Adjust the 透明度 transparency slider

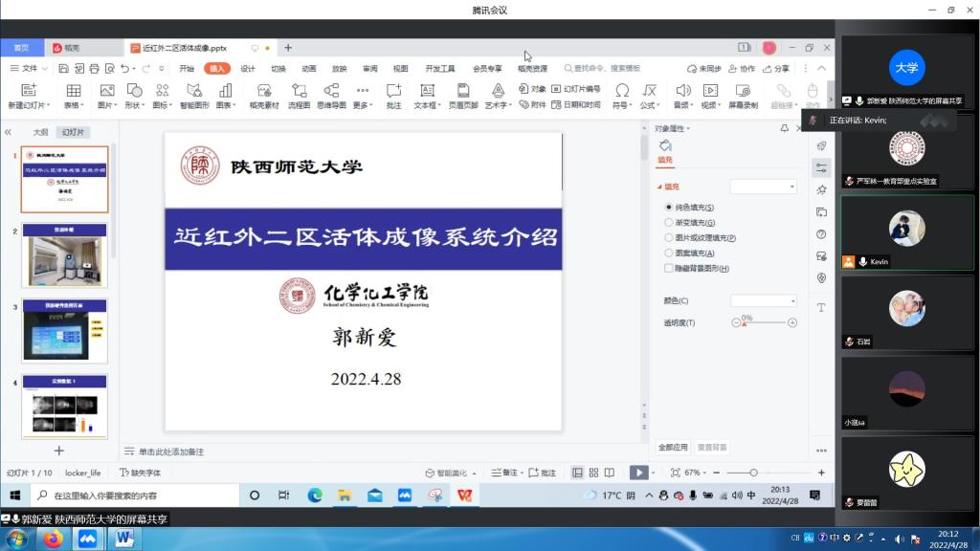coord(764,322)
